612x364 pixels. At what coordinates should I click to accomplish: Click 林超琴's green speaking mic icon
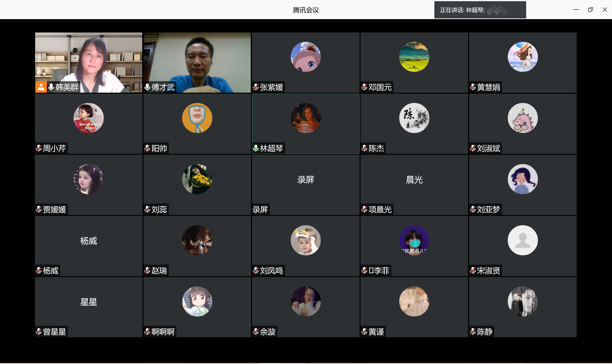[256, 148]
